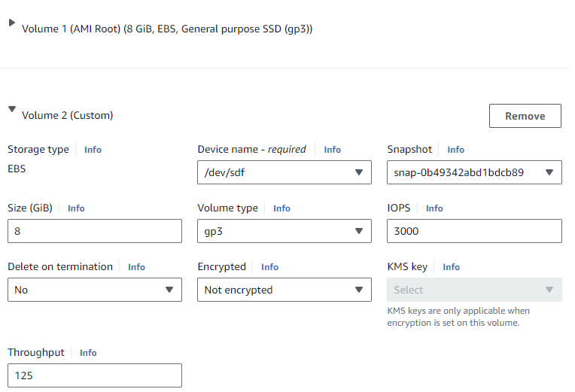This screenshot has width=575, height=392.
Task: Open the snap-0b49342abd1bdcb89 snapshot dropdown
Action: (474, 172)
